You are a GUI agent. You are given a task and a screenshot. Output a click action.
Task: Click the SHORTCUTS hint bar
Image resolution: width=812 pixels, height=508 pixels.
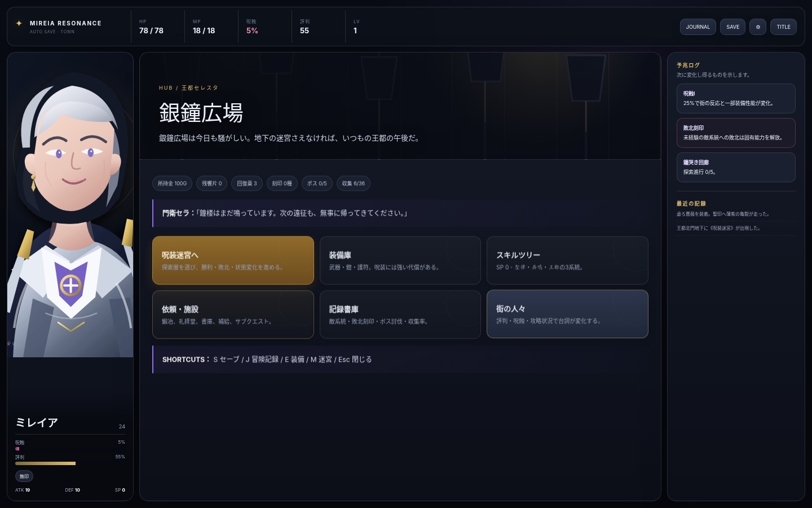point(400,360)
